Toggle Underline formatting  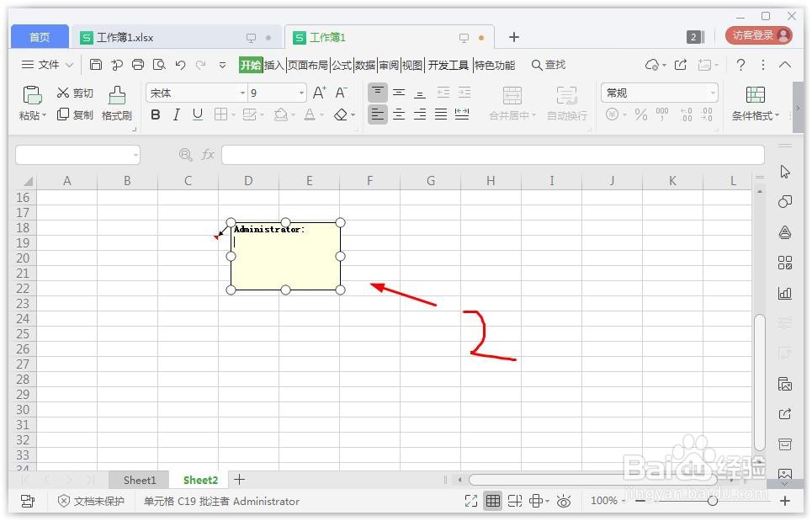(197, 114)
